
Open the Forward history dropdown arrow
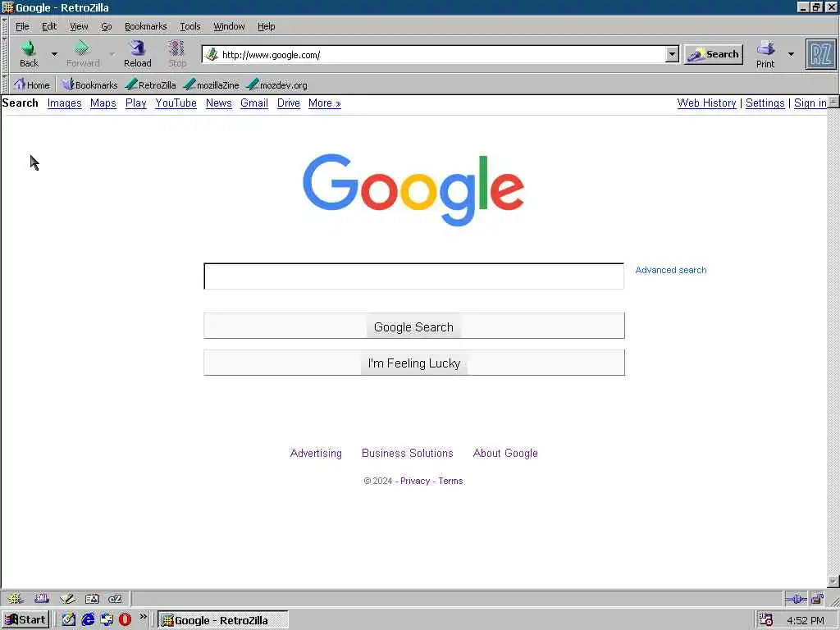112,54
